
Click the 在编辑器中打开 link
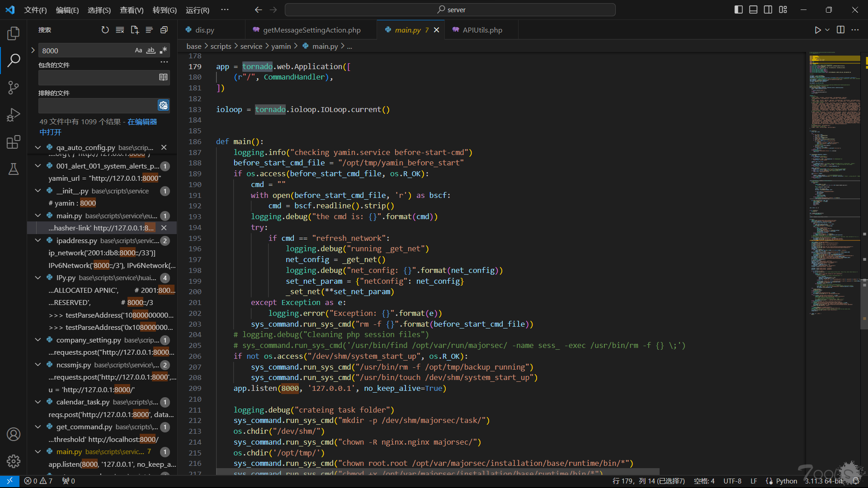[x=142, y=122]
